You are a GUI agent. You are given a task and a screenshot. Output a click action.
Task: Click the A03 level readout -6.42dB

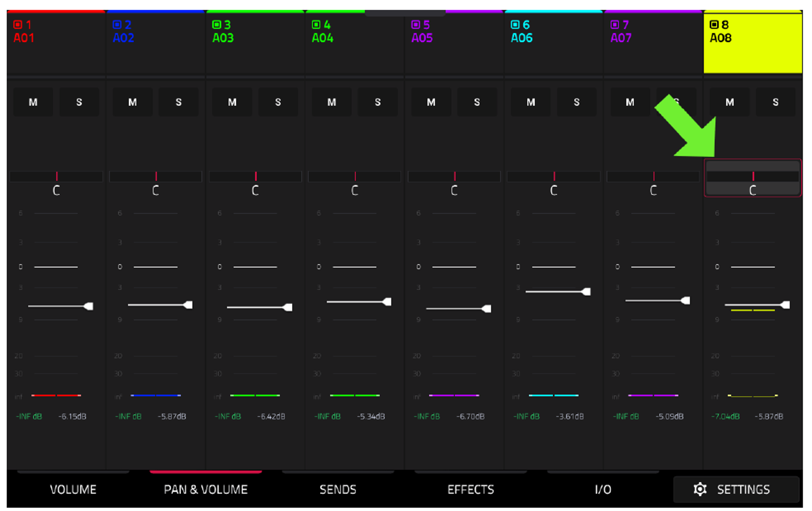pyautogui.click(x=271, y=416)
